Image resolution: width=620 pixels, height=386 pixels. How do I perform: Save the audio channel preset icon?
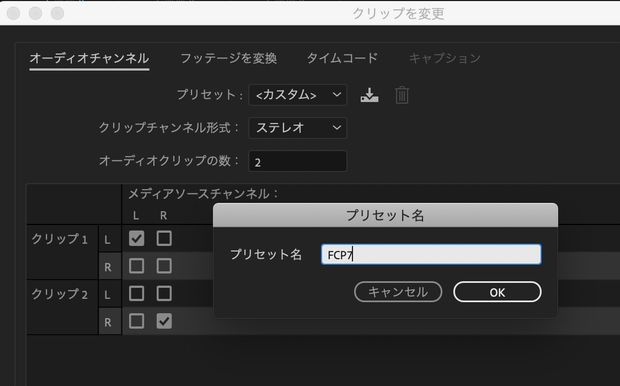tap(369, 95)
